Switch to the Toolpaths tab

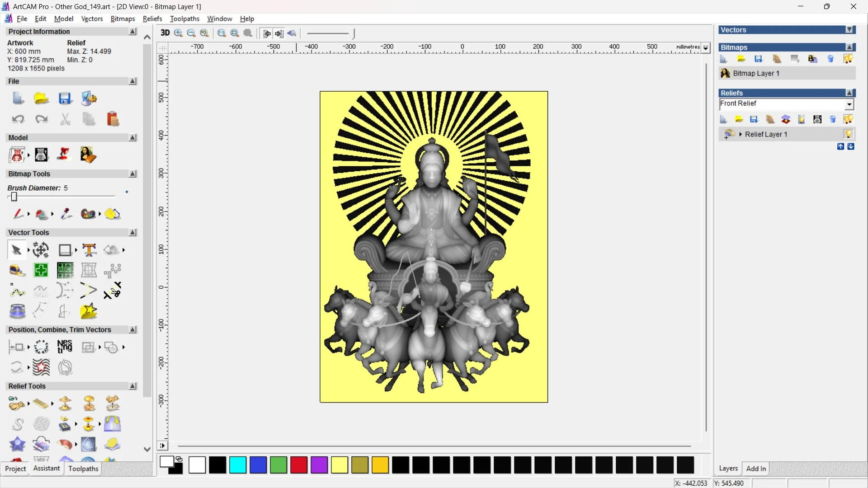[83, 469]
